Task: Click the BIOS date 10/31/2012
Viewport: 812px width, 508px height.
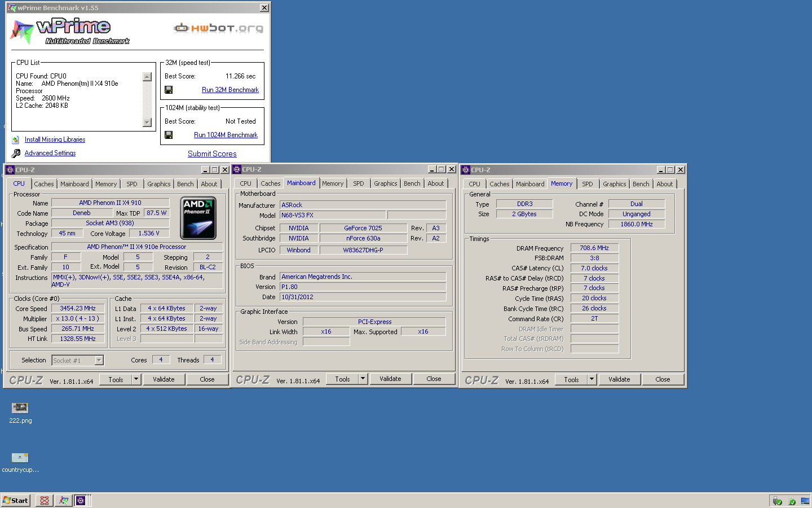Action: click(363, 297)
